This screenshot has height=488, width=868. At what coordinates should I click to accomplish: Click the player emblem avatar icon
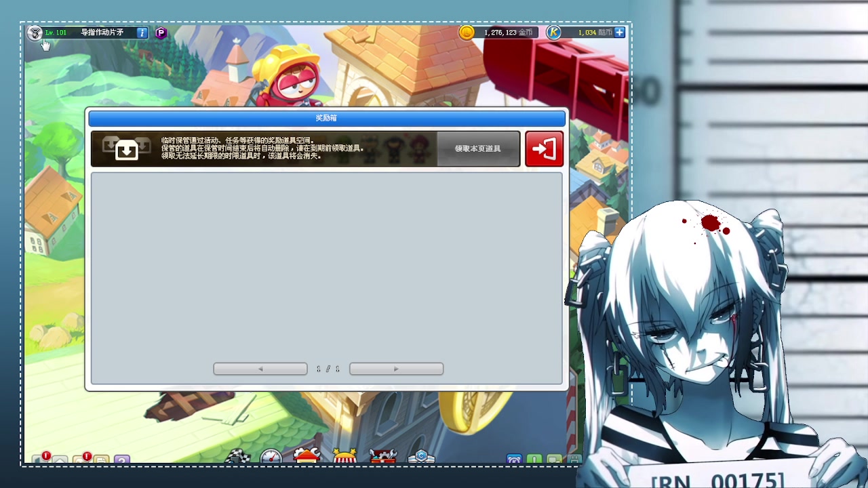(x=34, y=33)
